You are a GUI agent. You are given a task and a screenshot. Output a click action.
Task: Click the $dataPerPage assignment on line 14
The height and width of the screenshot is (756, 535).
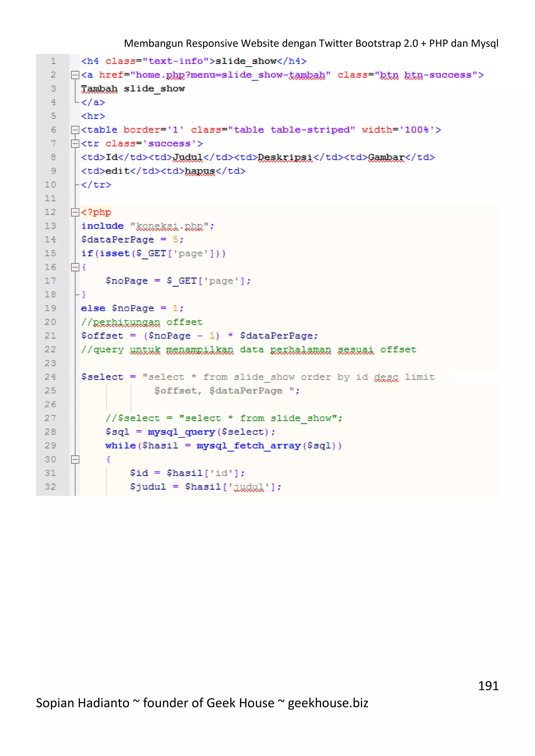(132, 240)
